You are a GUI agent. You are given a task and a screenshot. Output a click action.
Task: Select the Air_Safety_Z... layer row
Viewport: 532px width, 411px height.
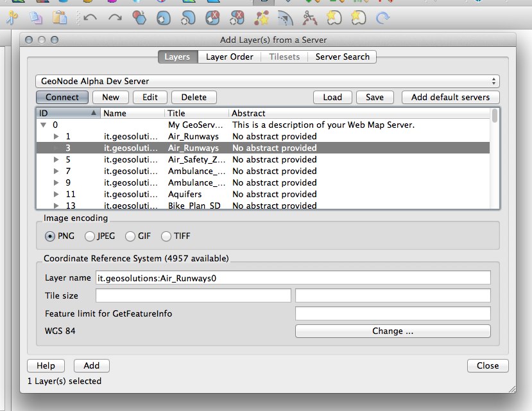click(x=263, y=159)
